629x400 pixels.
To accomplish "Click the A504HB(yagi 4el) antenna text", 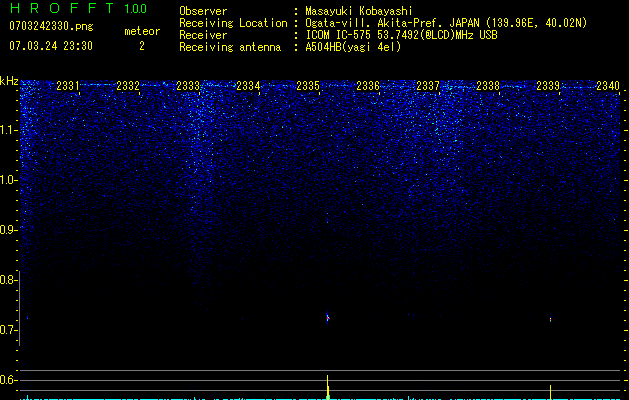I will [353, 47].
